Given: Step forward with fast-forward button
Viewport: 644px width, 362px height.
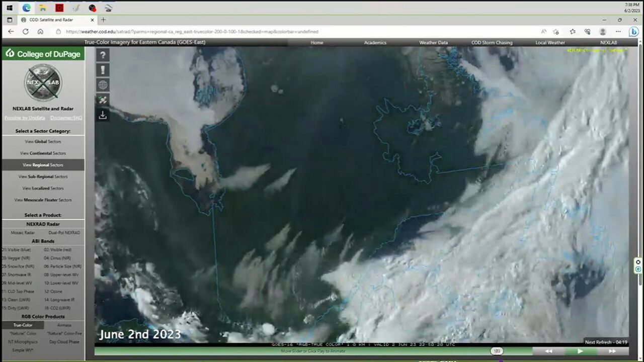Looking at the screenshot, I should 612,351.
